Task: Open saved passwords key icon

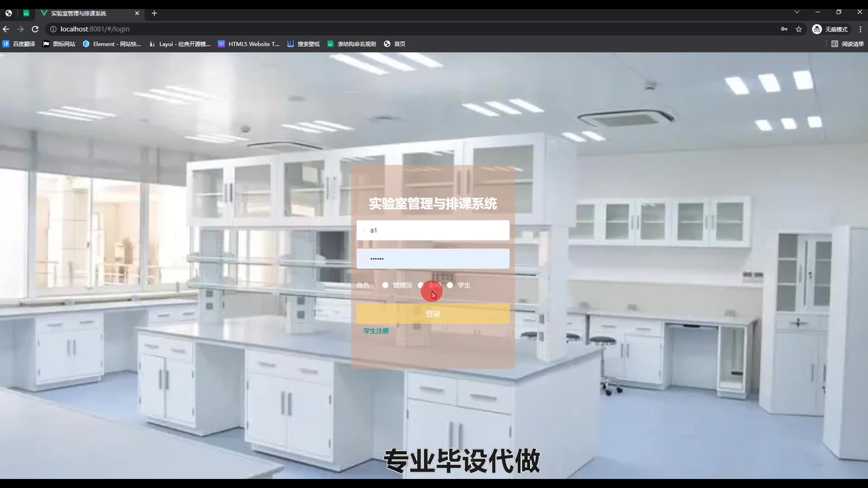Action: pyautogui.click(x=784, y=29)
